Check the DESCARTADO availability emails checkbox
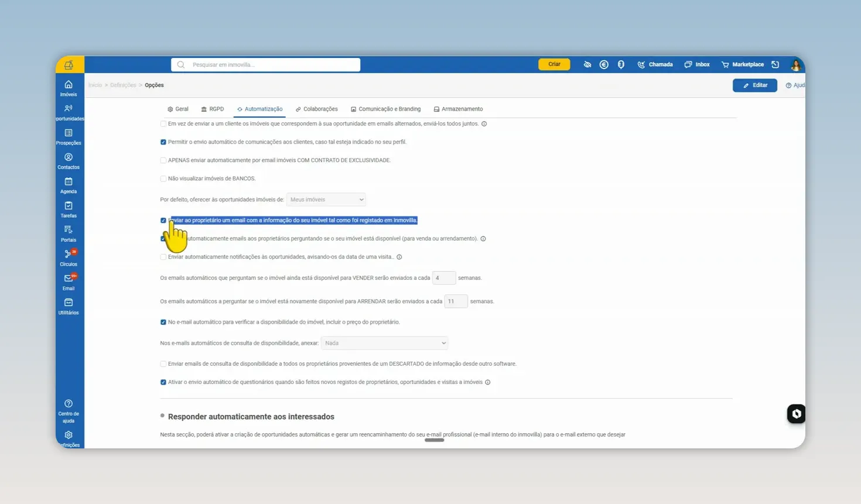The height and width of the screenshot is (504, 861). pos(163,364)
